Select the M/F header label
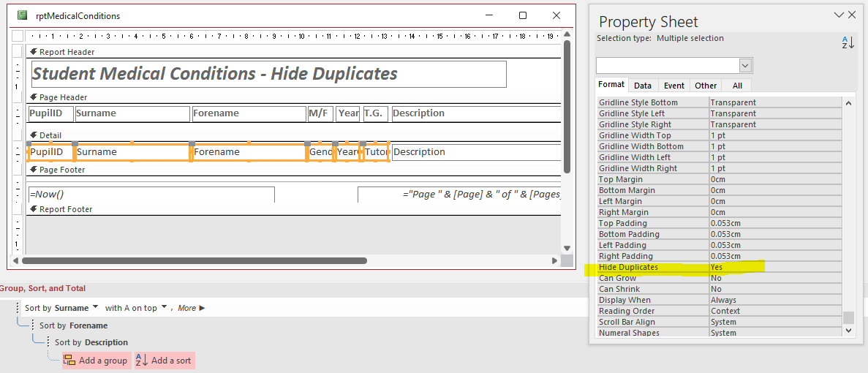868x373 pixels. click(320, 113)
